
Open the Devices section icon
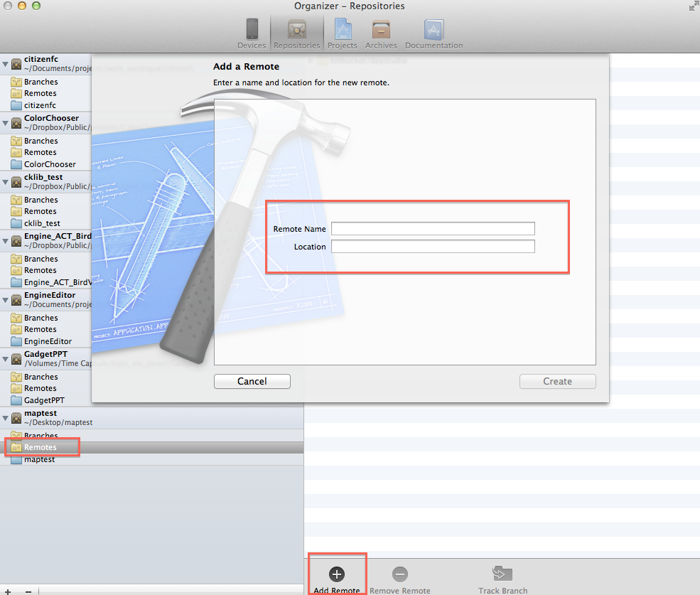pyautogui.click(x=252, y=29)
